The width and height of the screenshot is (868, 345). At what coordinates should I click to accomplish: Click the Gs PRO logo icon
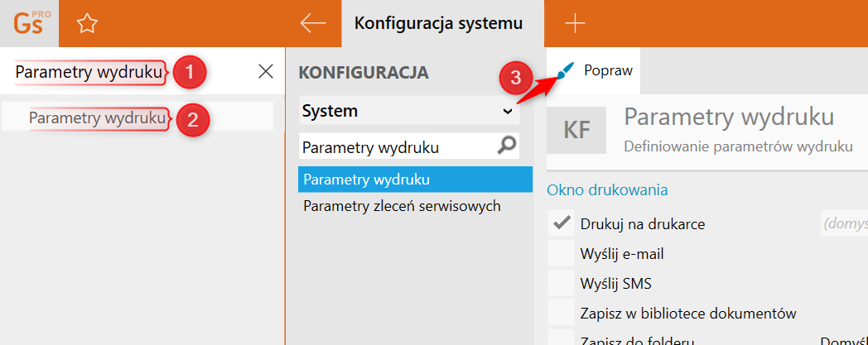pyautogui.click(x=30, y=23)
